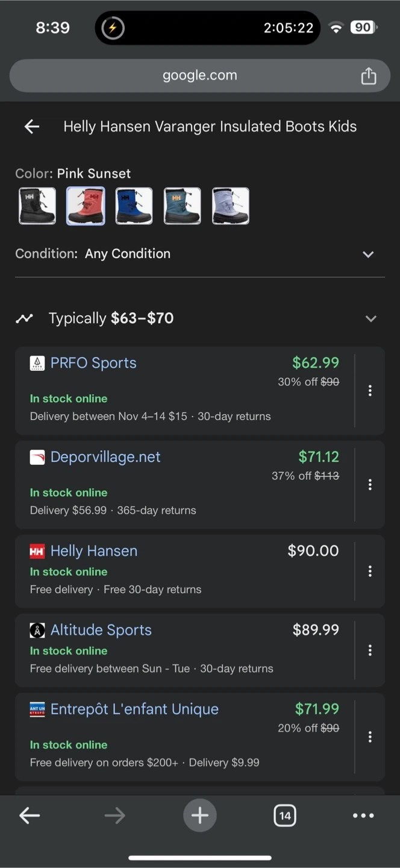Open more options for Altitude Sports offer
The height and width of the screenshot is (868, 400).
click(x=370, y=650)
